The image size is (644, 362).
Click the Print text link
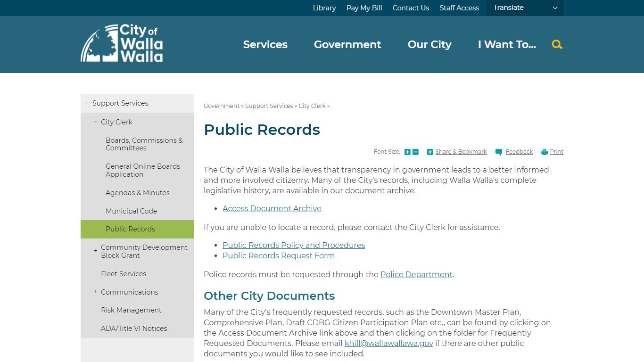pos(556,152)
